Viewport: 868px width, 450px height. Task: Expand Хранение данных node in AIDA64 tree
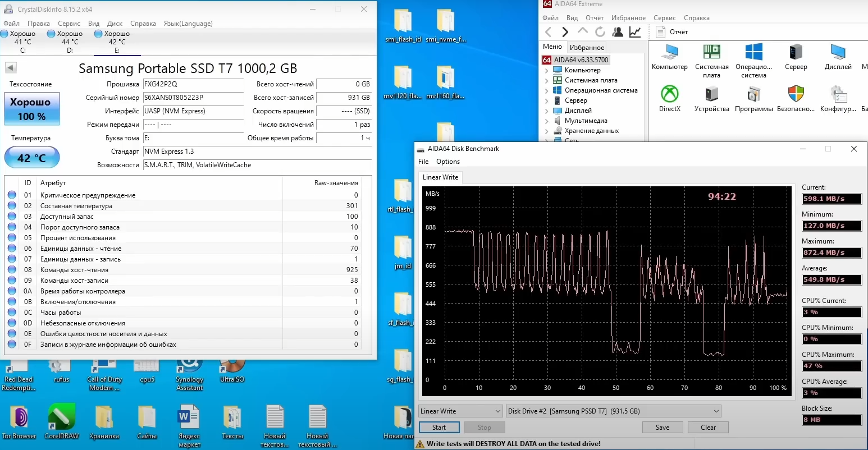546,131
